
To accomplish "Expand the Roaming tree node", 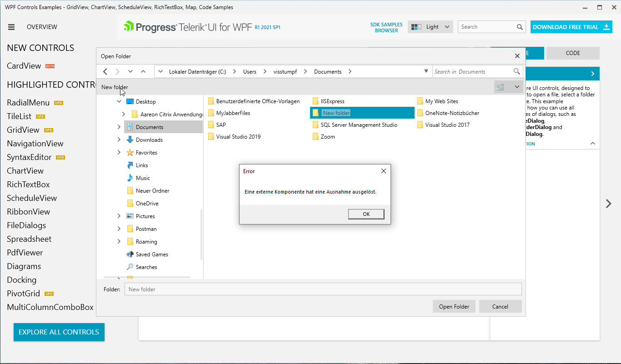I will (x=119, y=242).
